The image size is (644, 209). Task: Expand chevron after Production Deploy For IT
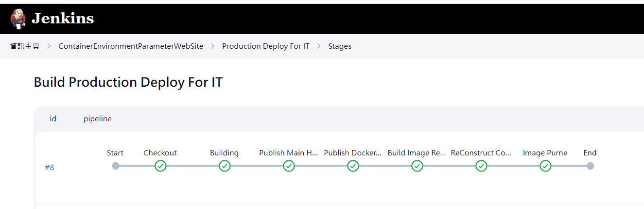pyautogui.click(x=319, y=46)
